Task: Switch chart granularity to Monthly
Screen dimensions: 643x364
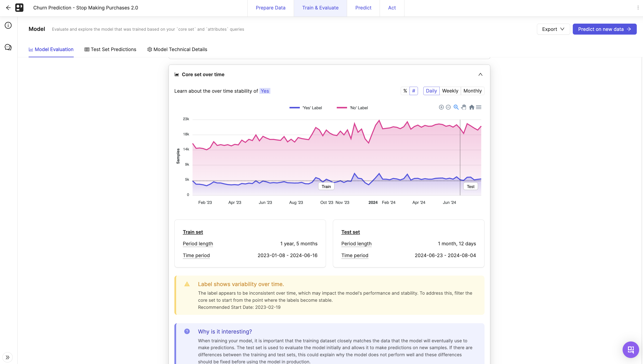Action: [472, 91]
